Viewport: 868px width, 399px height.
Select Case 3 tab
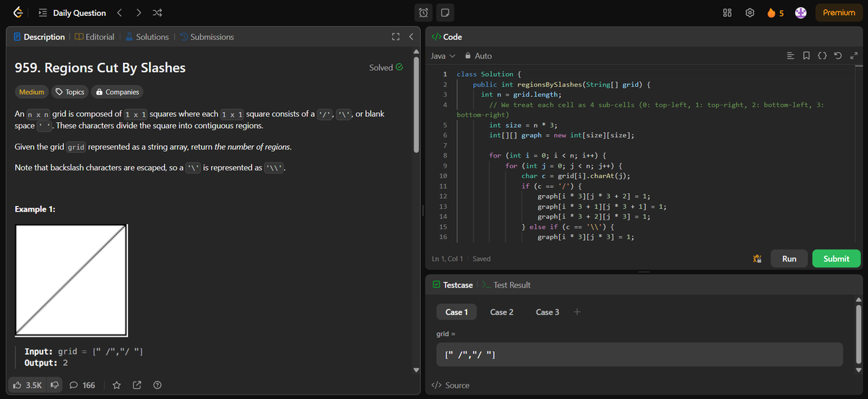pyautogui.click(x=548, y=312)
